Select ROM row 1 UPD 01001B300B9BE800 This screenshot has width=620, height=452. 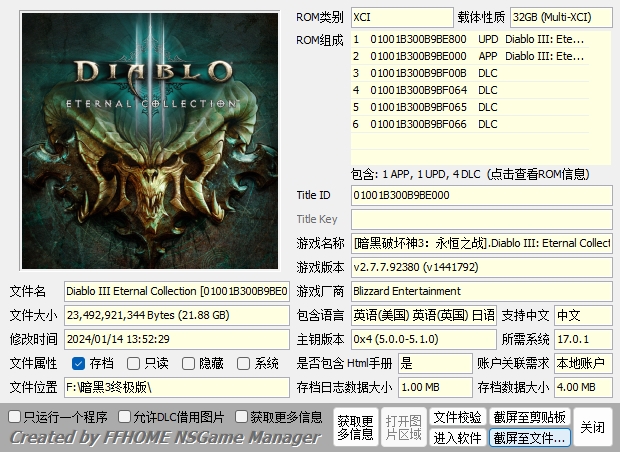(x=470, y=40)
